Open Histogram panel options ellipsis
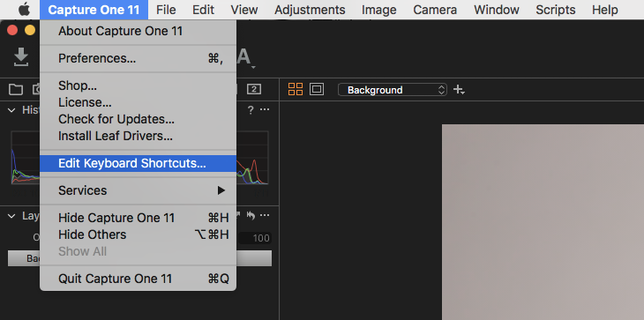The image size is (644, 320). pos(265,109)
